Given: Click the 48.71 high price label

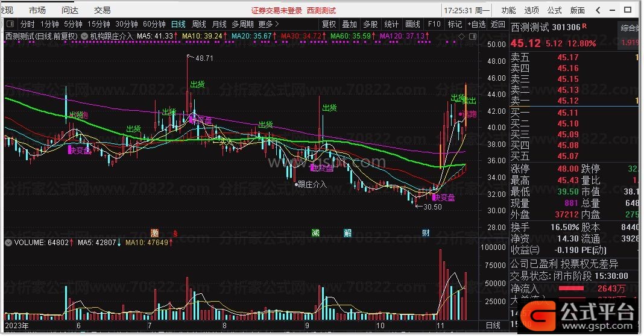Looking at the screenshot, I should pyautogui.click(x=204, y=58).
